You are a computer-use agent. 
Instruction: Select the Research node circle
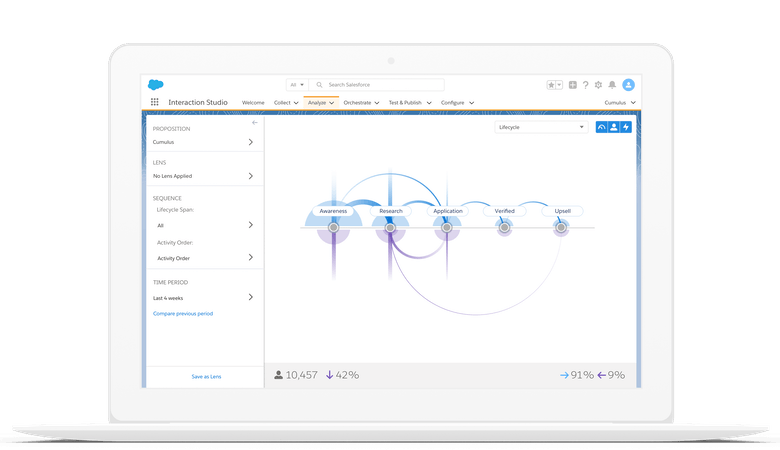pyautogui.click(x=390, y=227)
